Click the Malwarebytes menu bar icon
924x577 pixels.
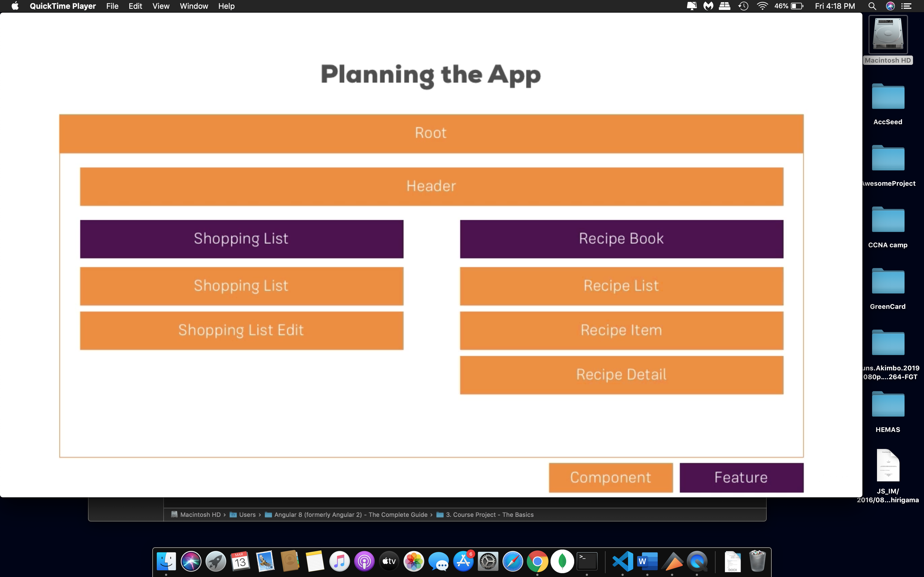pos(708,6)
